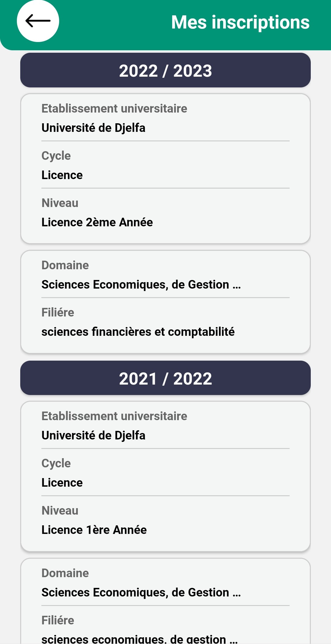Tap the Etablissement universitaire label for 2021 / 2022
Image resolution: width=331 pixels, height=644 pixels.
point(114,416)
